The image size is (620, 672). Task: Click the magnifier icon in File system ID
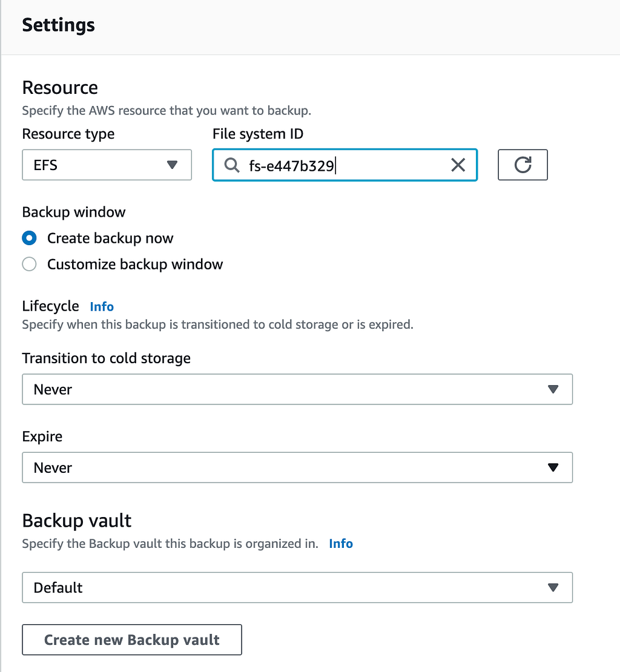point(232,165)
